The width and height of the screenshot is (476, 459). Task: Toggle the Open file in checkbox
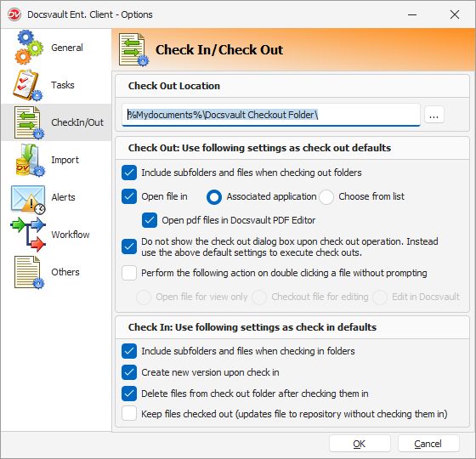(x=129, y=196)
